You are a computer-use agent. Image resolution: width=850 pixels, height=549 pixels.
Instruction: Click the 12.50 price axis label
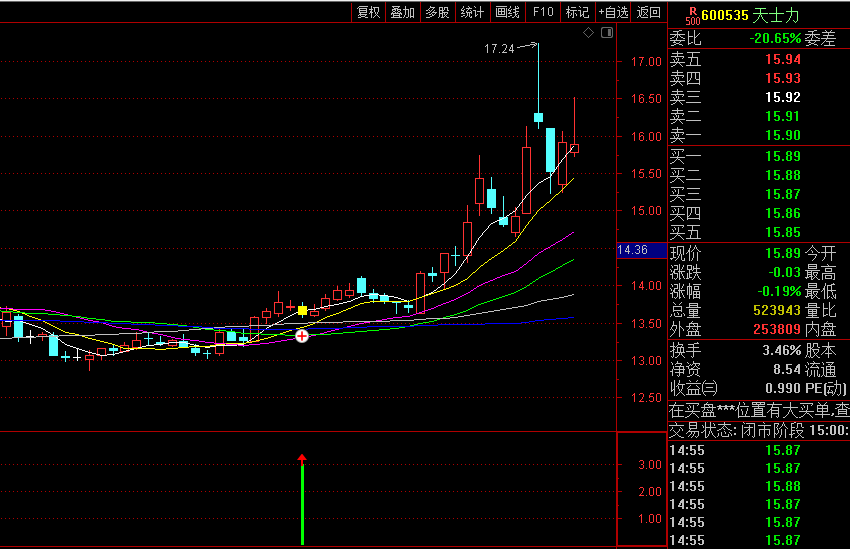click(646, 398)
